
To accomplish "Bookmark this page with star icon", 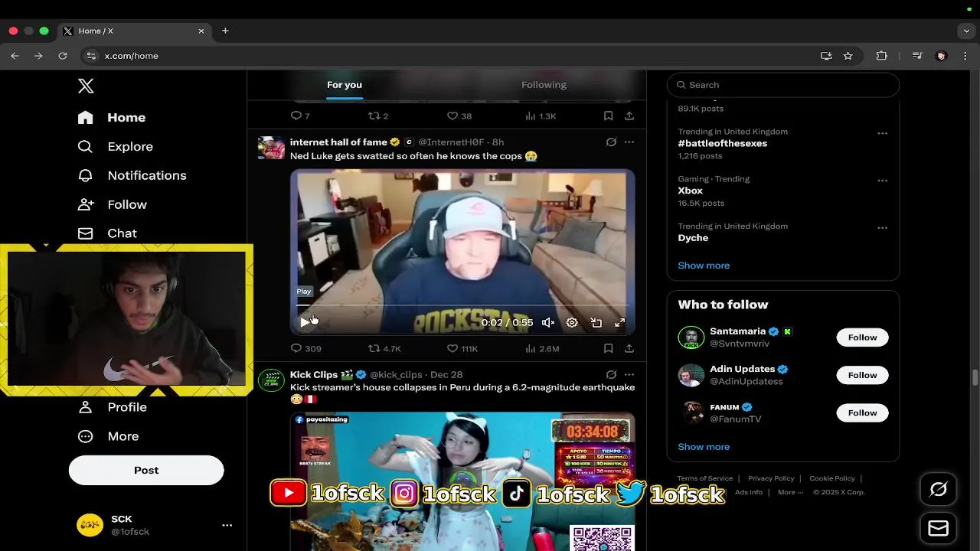I will point(848,56).
